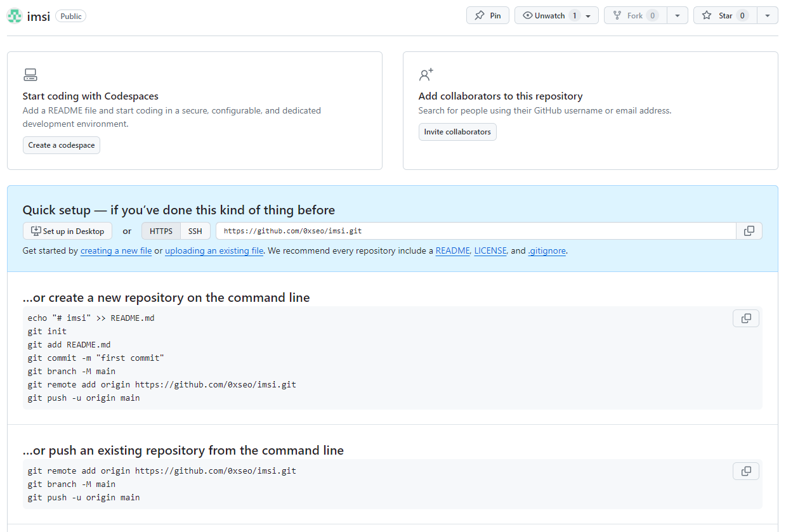The height and width of the screenshot is (532, 786).
Task: Follow the LICENSE recommendation link
Action: pos(490,250)
